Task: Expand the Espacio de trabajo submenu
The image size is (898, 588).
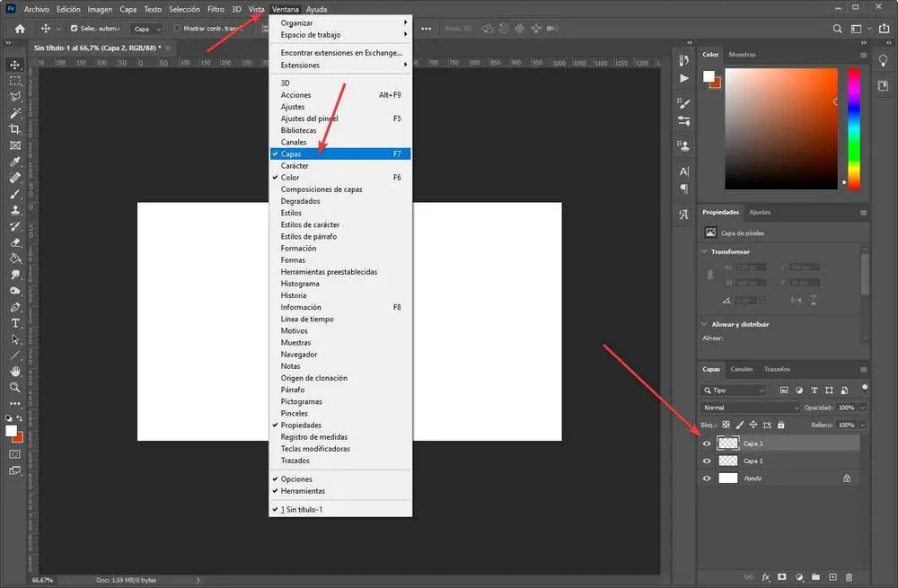Action: tap(340, 35)
